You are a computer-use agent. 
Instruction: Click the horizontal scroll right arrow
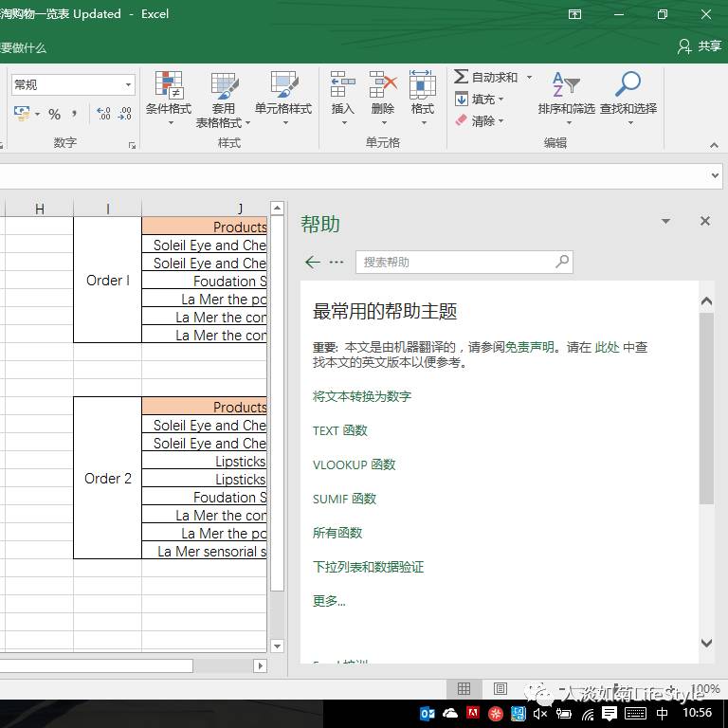click(260, 665)
